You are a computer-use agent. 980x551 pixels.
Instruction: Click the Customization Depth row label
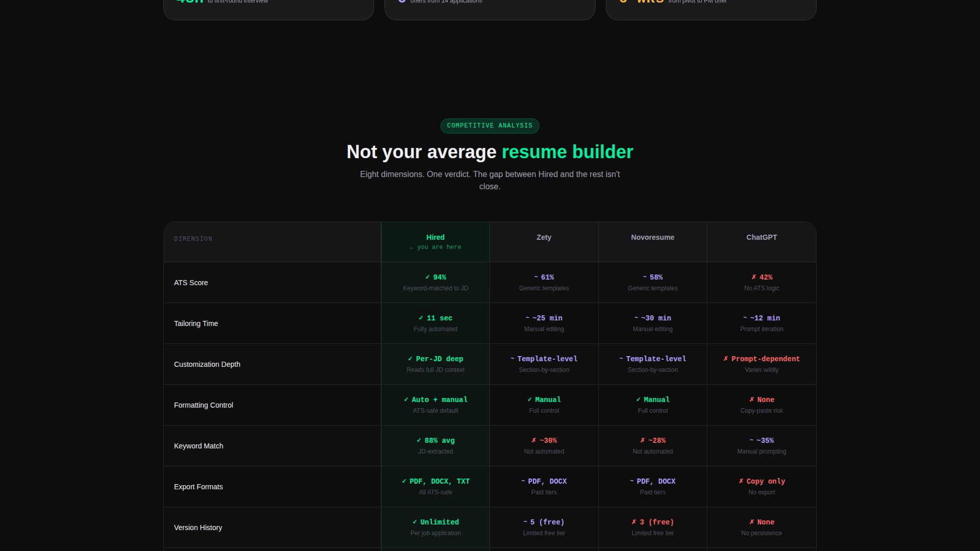point(207,364)
